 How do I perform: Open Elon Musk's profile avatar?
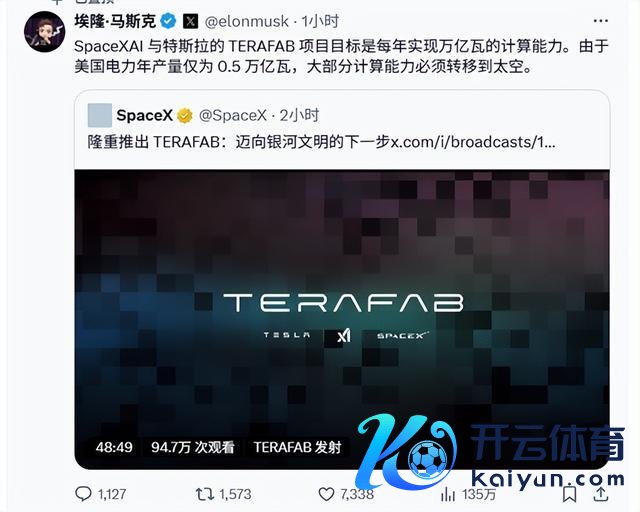click(x=45, y=32)
